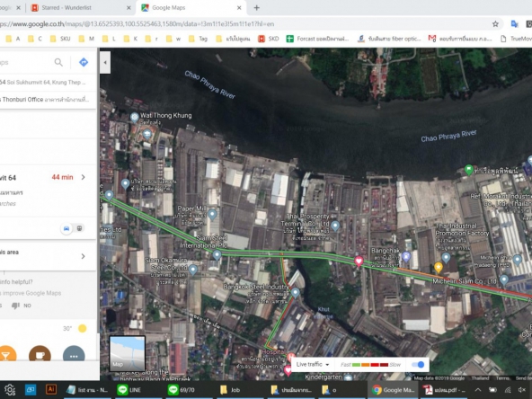Click the pink heart saved place on road

point(359,261)
